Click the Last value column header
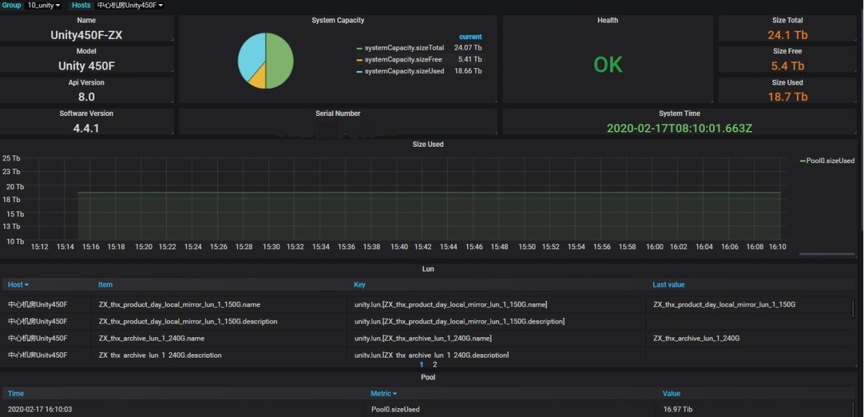Screen dimensions: 868x417 (x=668, y=285)
